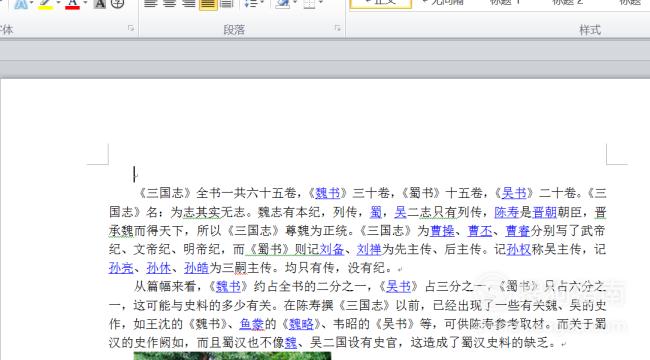Viewport: 650px width, 360px height.
Task: Apply the yellow text highlight color
Action: [x=46, y=4]
